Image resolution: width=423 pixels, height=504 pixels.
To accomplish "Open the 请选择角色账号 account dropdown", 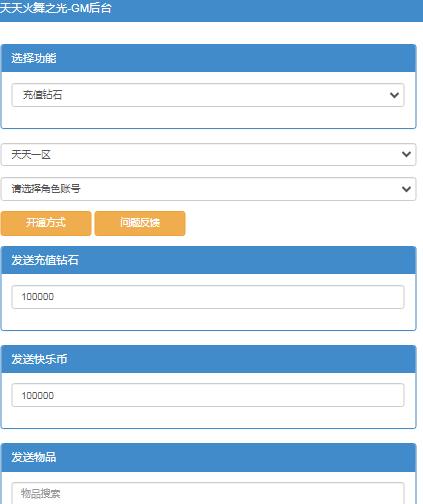I will point(208,189).
